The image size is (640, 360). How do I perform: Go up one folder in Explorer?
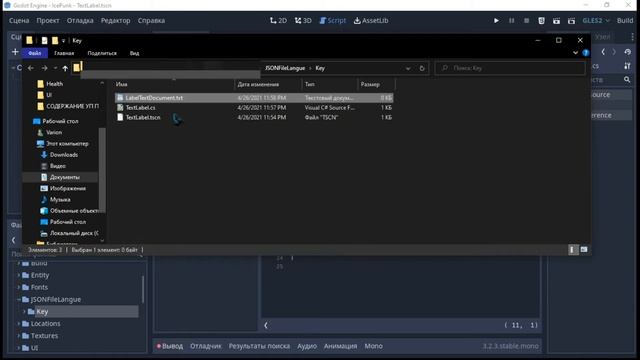[65, 68]
